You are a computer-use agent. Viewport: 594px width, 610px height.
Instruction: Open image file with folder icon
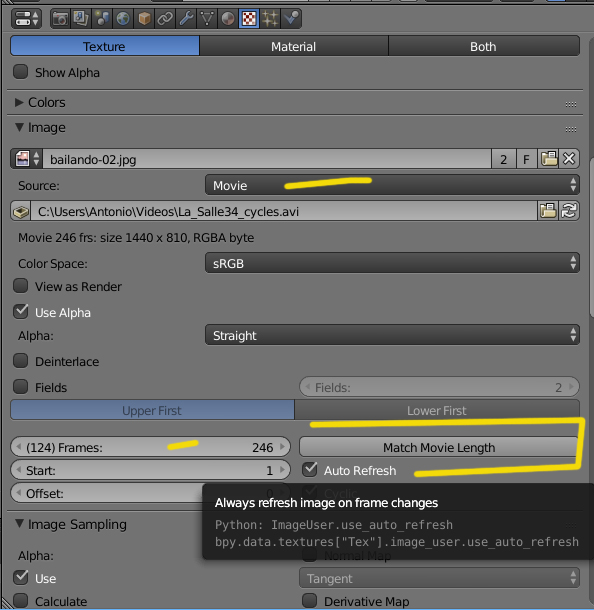pyautogui.click(x=548, y=159)
